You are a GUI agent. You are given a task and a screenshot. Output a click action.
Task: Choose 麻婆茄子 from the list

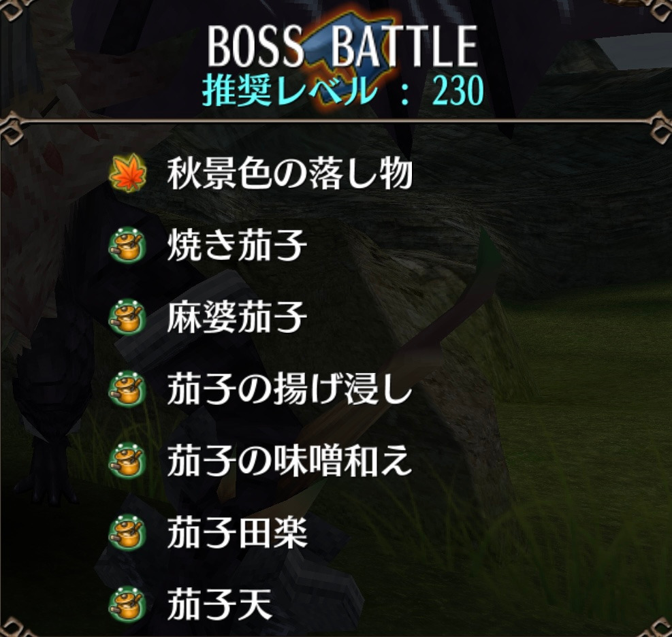[x=237, y=317]
